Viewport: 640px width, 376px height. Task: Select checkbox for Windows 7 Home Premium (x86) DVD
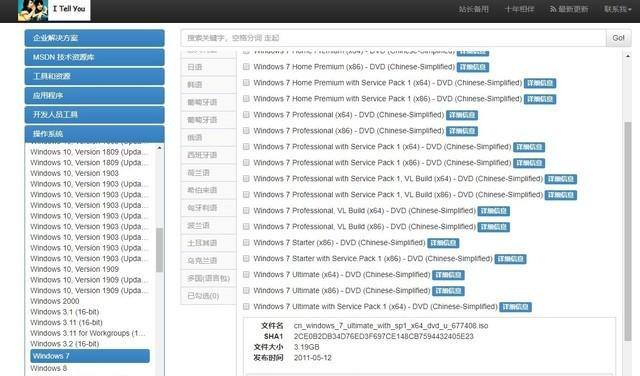(246, 67)
